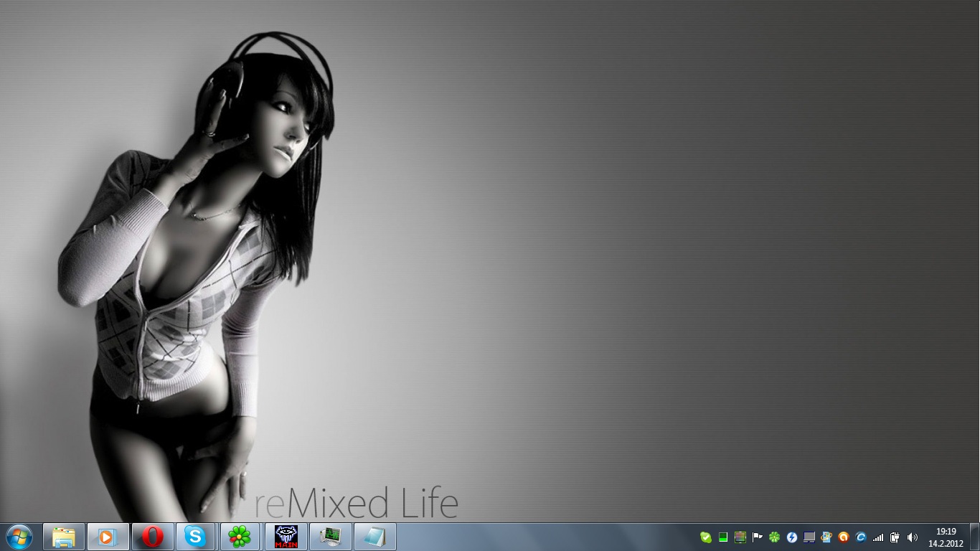Open Windows Explorer from the taskbar
This screenshot has width=980, height=551.
click(x=64, y=537)
